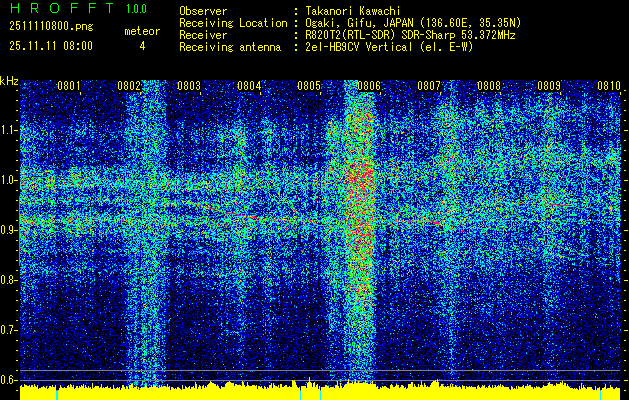This screenshot has width=629, height=400.
Task: Click the 0805 time marker
Action: [309, 85]
